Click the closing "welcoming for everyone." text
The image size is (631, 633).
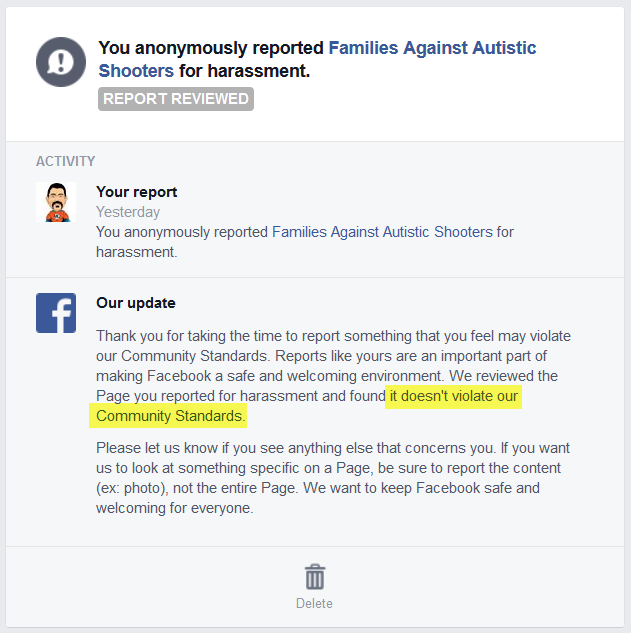[x=175, y=508]
